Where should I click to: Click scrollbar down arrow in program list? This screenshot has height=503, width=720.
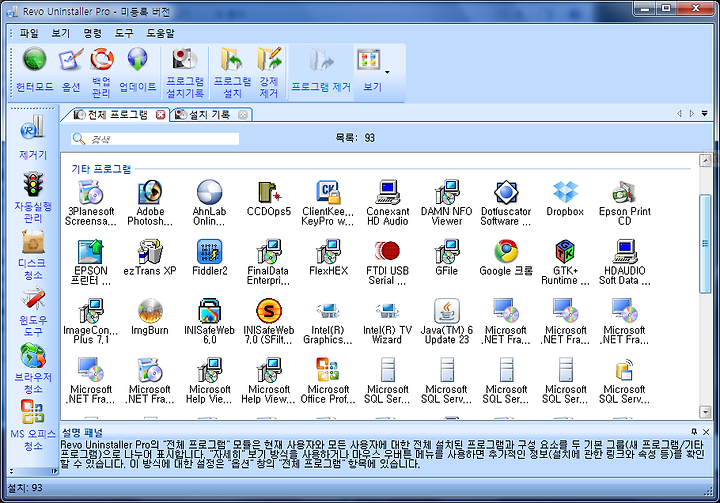pyautogui.click(x=705, y=412)
